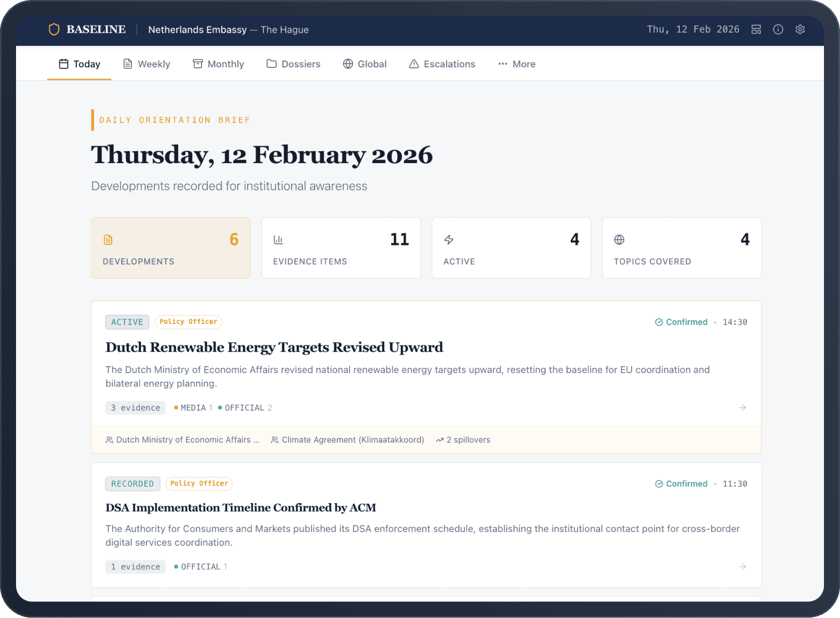Expand the More menu
The image size is (840, 618).
[x=517, y=64]
